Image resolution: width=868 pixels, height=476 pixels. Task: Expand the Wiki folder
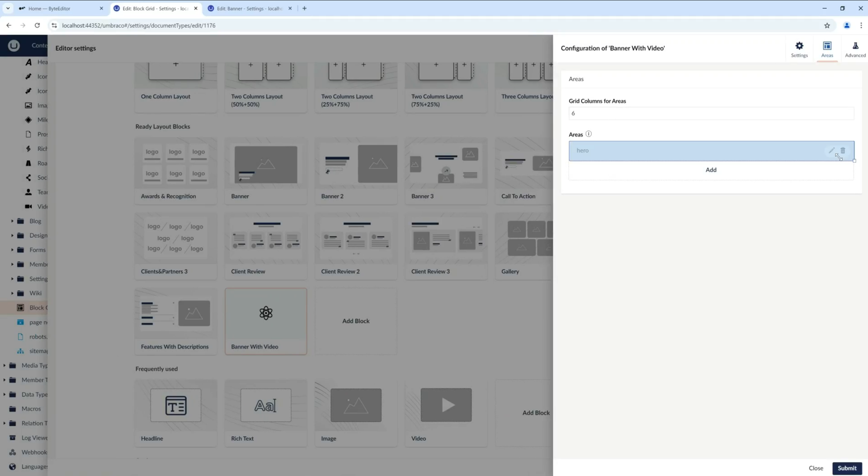12,293
